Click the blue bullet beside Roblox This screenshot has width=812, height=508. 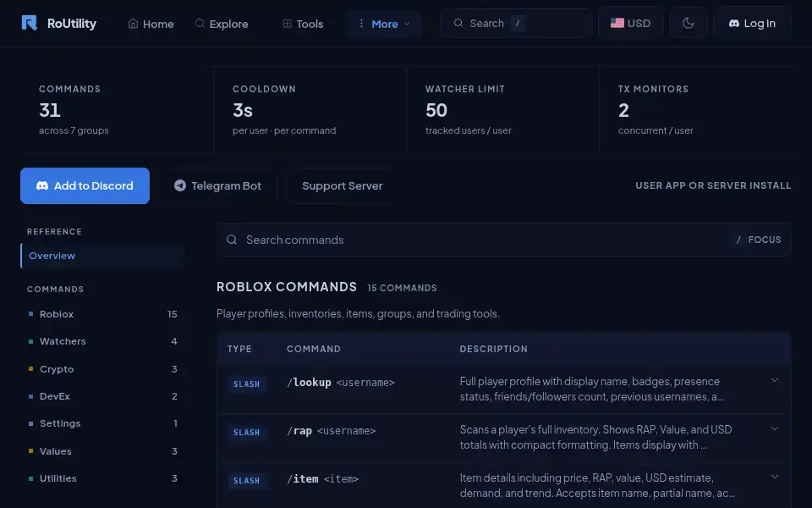tap(30, 313)
